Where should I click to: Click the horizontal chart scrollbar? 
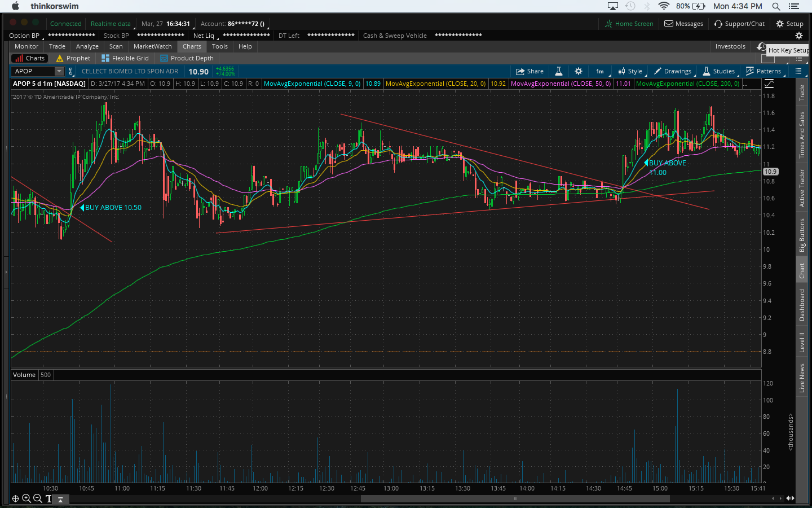coord(514,498)
